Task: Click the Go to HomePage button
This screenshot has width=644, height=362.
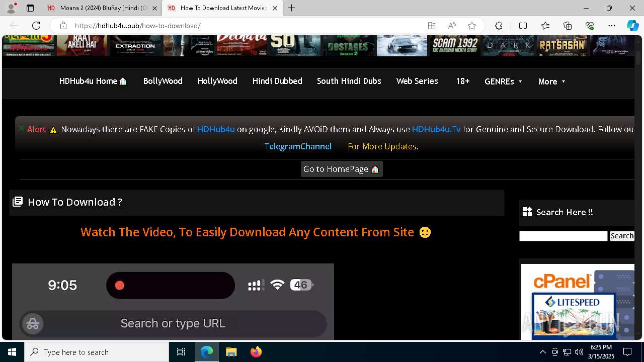Action: tap(342, 169)
